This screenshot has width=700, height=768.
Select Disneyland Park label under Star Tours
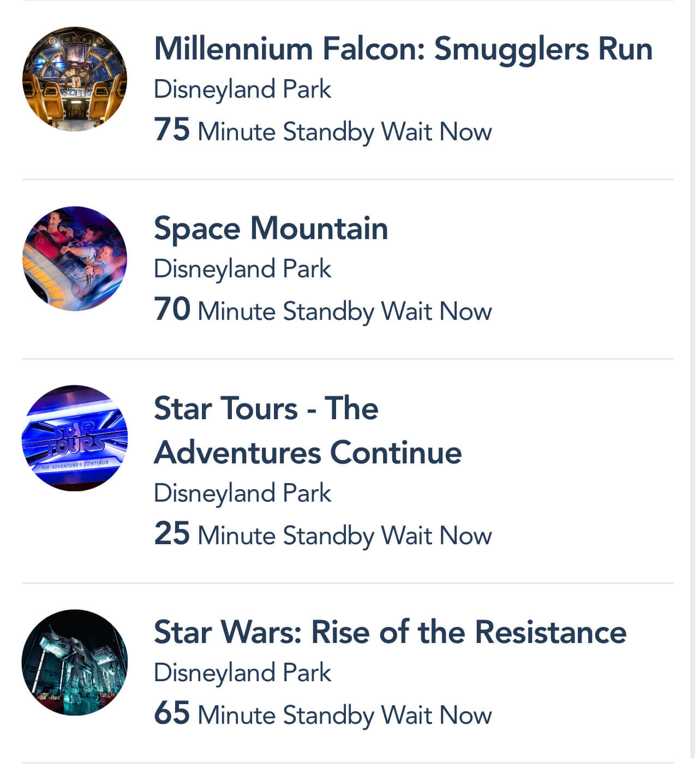[x=242, y=493]
